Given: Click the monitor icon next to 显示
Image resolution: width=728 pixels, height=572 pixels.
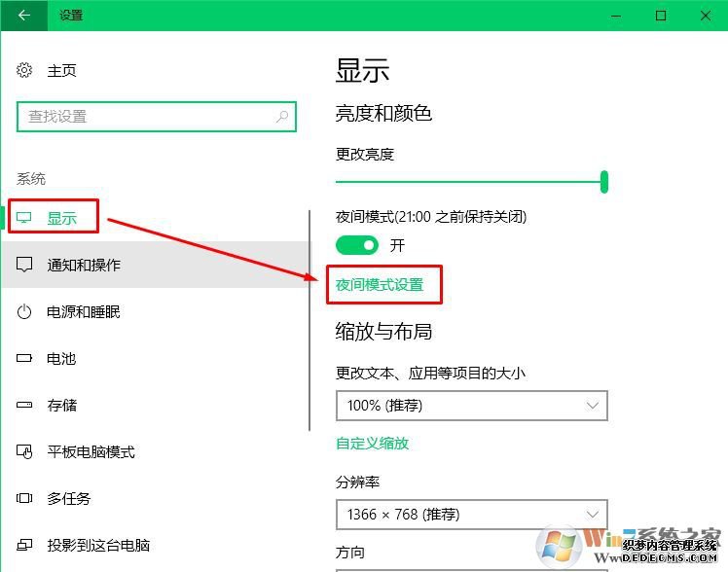Looking at the screenshot, I should pos(24,218).
